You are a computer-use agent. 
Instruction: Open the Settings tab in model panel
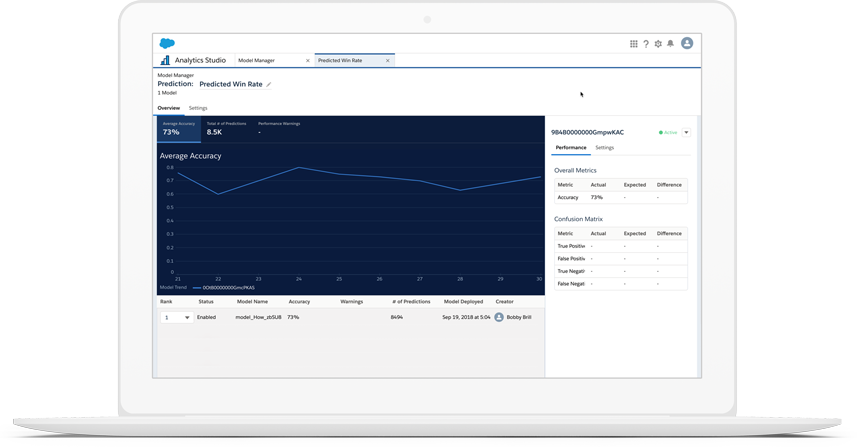click(604, 148)
